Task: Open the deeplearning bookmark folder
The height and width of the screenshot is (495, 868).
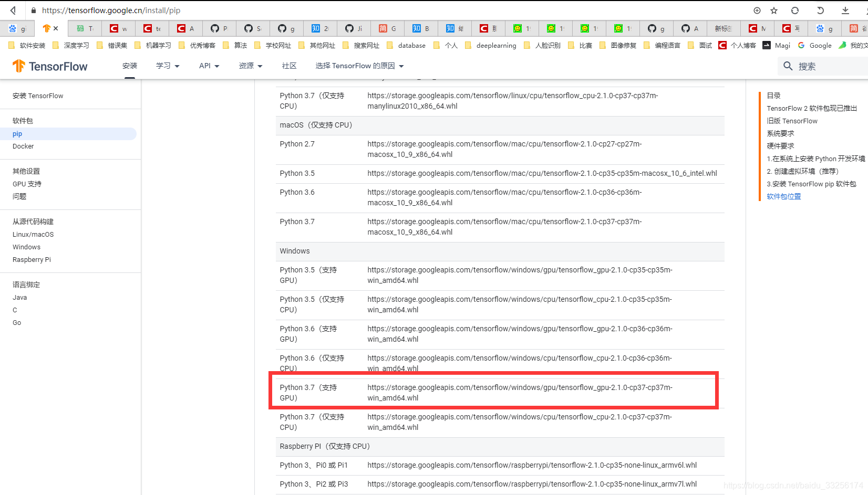Action: point(491,46)
